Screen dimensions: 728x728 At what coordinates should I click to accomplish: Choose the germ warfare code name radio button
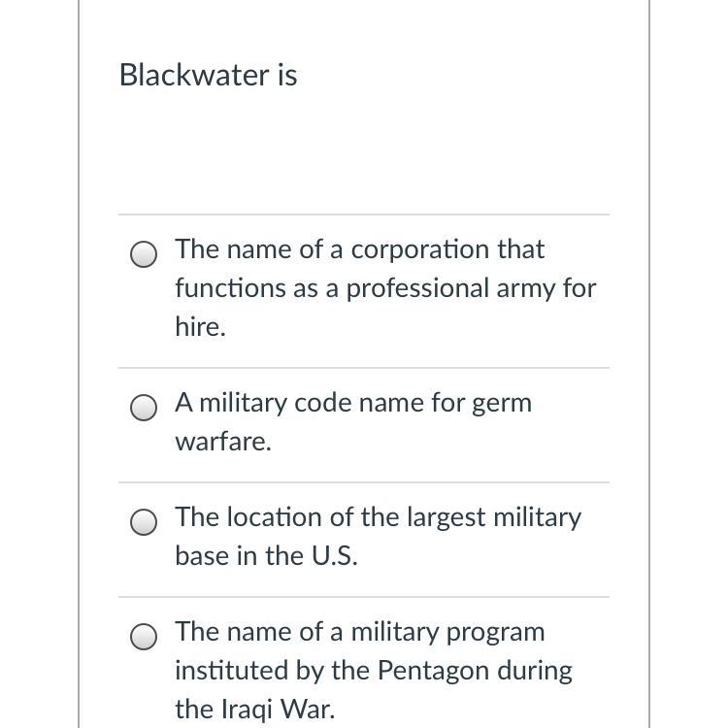click(144, 408)
